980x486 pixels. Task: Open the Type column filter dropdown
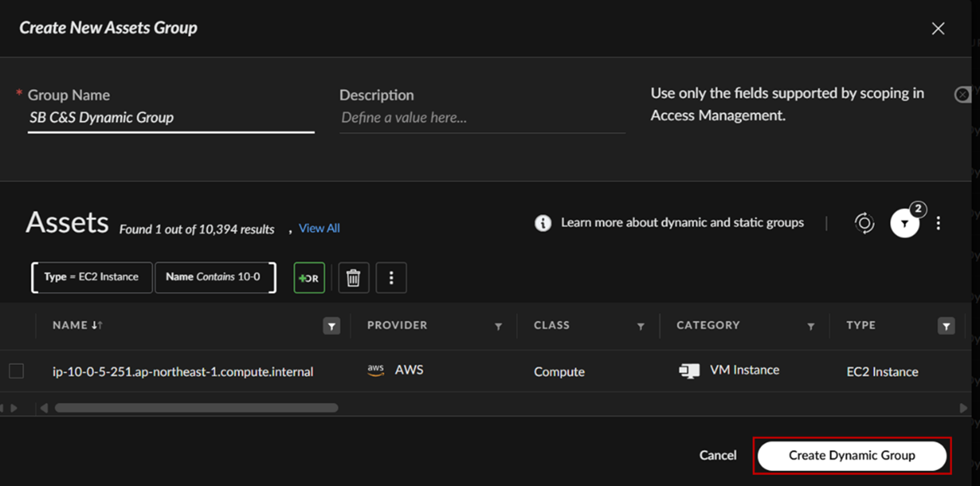pyautogui.click(x=946, y=326)
